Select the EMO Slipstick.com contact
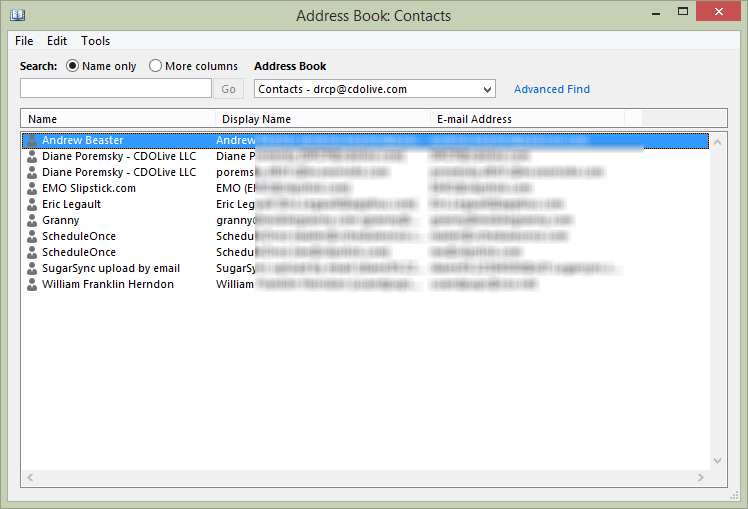The height and width of the screenshot is (509, 748). pos(89,188)
